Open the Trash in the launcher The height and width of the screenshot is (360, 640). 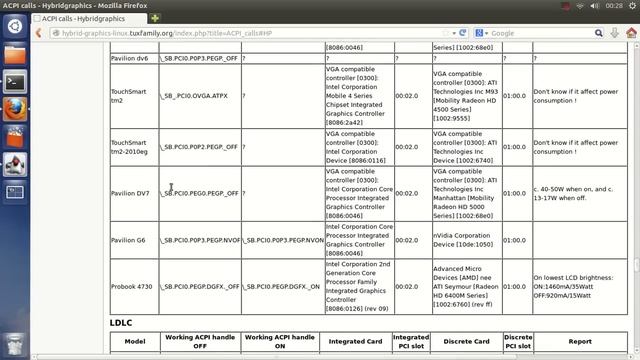pyautogui.click(x=15, y=344)
